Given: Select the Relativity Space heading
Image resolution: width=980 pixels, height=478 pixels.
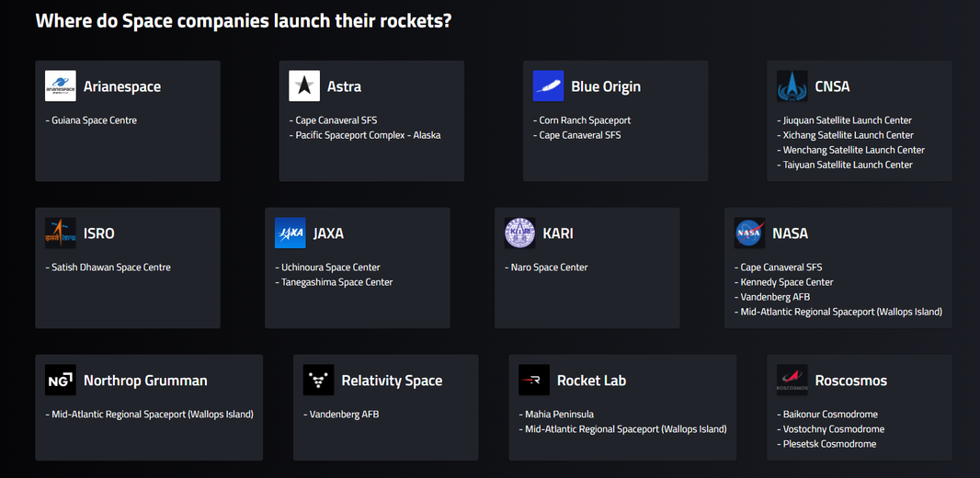Looking at the screenshot, I should [392, 381].
